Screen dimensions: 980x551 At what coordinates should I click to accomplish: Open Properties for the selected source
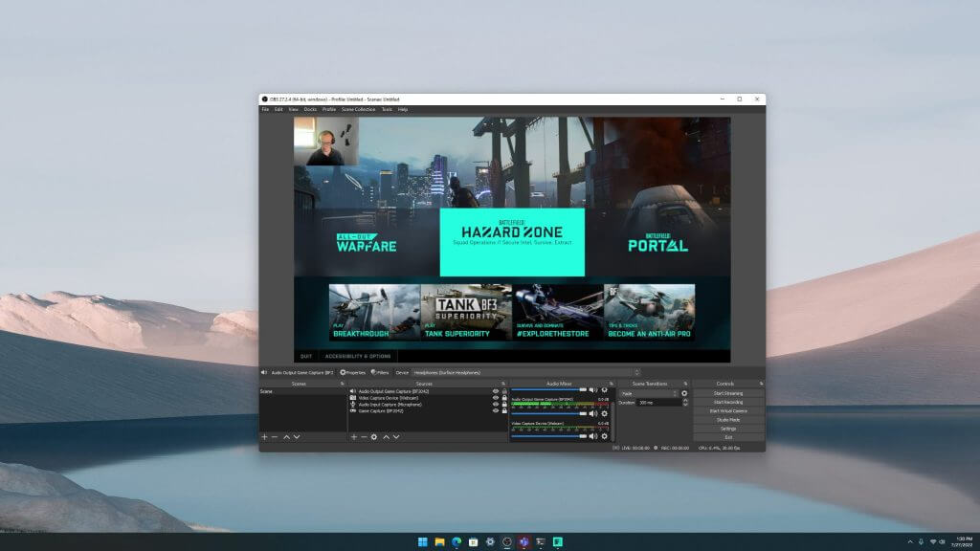coord(353,372)
